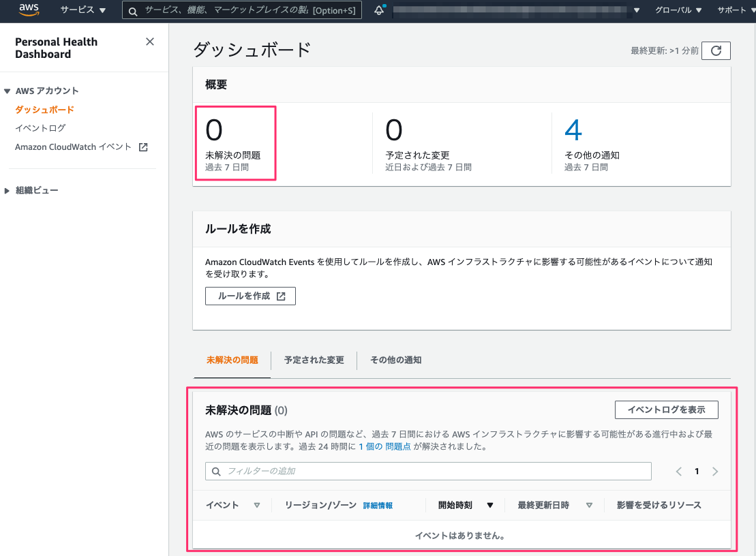Sort by the 開始時刻 column
The image size is (756, 556).
490,505
